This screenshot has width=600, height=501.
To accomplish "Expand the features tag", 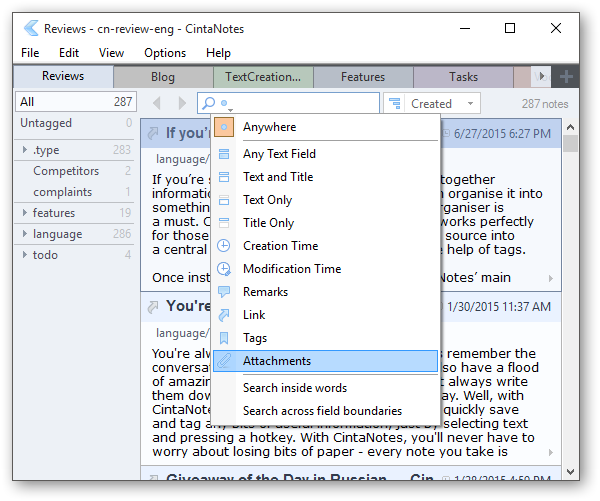I will pos(24,212).
